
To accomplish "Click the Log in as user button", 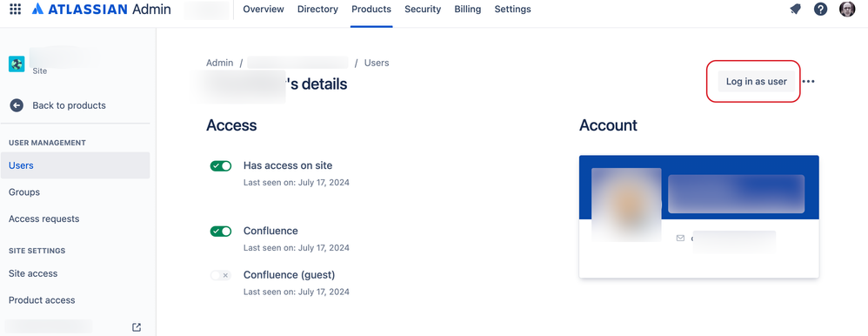I will [757, 82].
